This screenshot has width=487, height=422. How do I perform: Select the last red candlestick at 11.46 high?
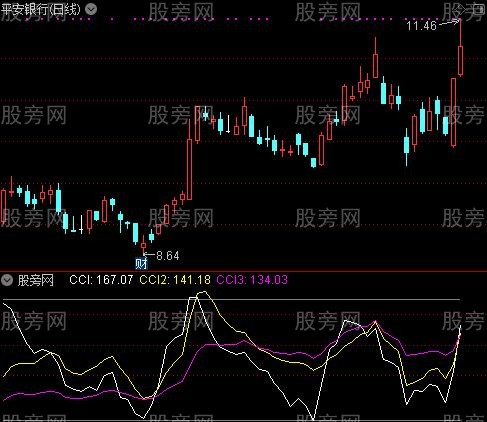(x=461, y=48)
